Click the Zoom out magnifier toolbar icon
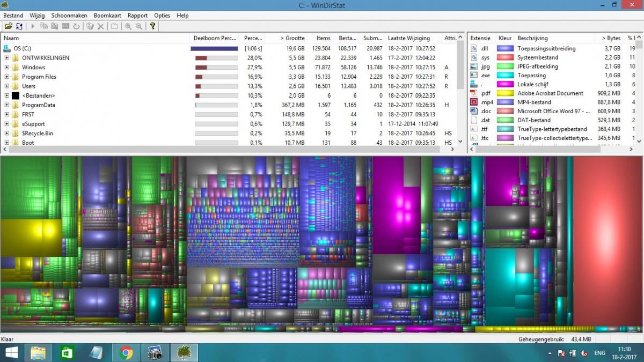Screen dimensions: 644x362 [x=139, y=26]
